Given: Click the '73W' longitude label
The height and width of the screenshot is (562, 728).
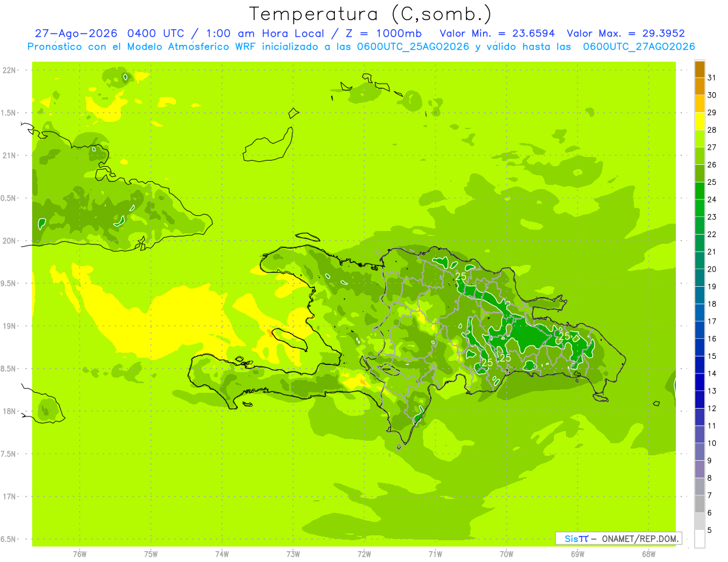Looking at the screenshot, I should click(x=293, y=554).
